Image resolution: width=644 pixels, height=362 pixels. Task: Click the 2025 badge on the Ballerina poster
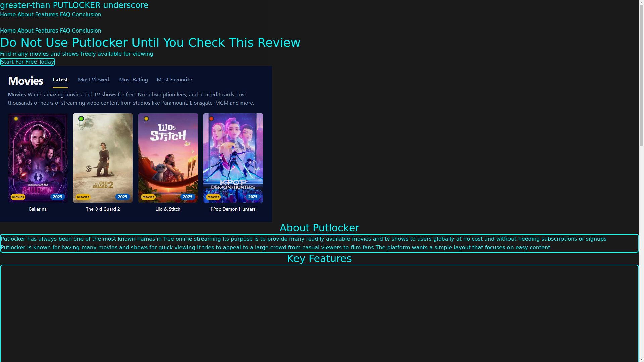[58, 197]
